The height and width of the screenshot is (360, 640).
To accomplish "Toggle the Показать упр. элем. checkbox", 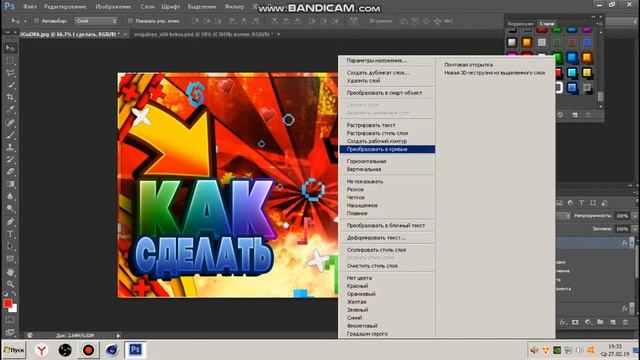I will 130,21.
